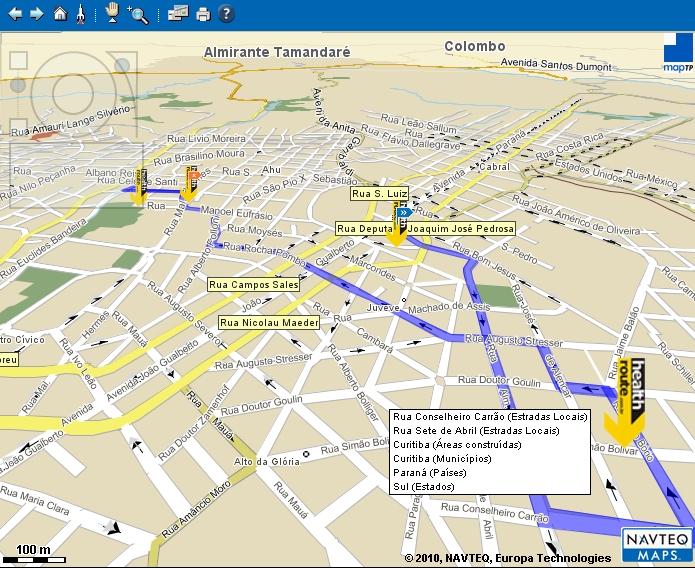Select 'Rua Conselheiro Carrão (Estradas Locais)' in popup
695x568 pixels.
490,417
